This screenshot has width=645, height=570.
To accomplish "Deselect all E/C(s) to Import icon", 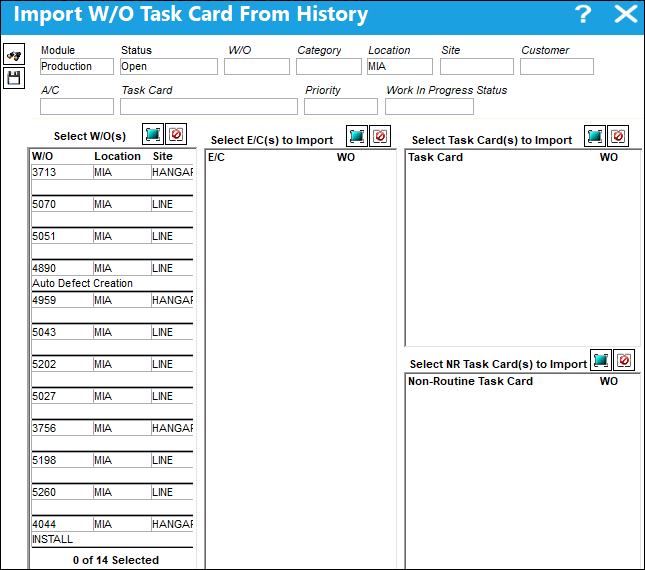I will point(380,136).
